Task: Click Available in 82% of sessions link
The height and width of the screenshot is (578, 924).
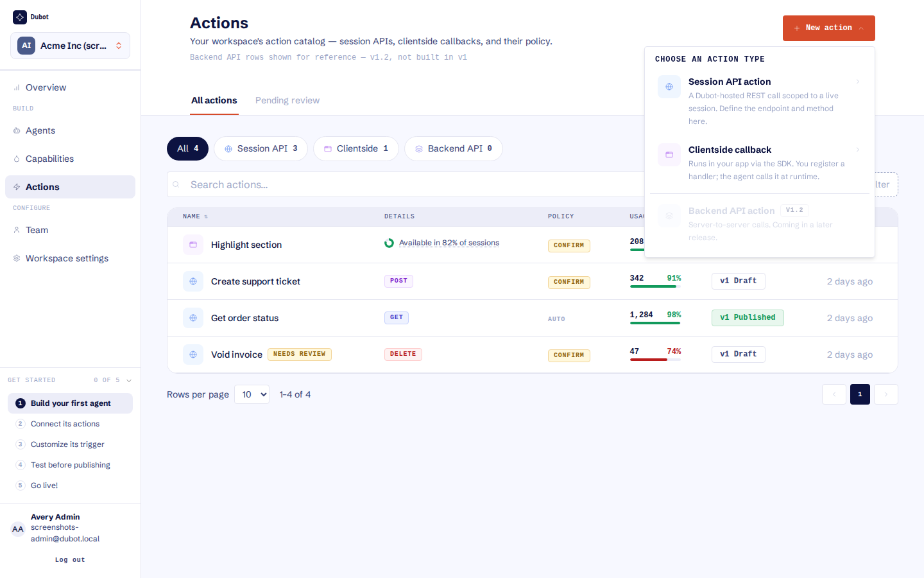Action: pyautogui.click(x=449, y=243)
